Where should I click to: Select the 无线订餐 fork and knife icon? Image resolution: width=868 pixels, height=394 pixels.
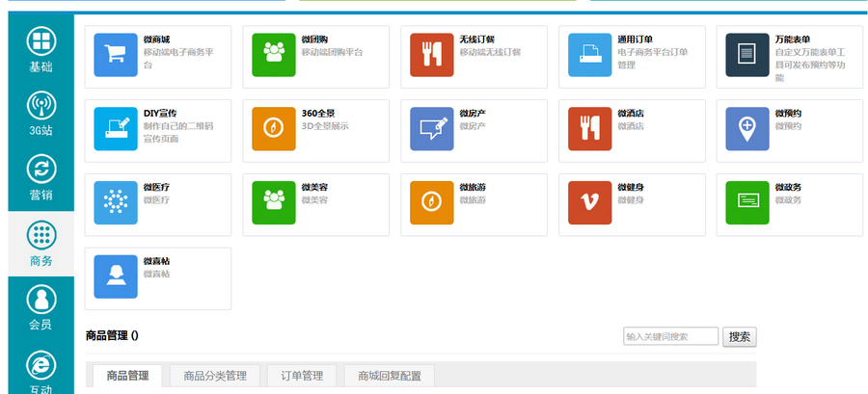pos(431,55)
